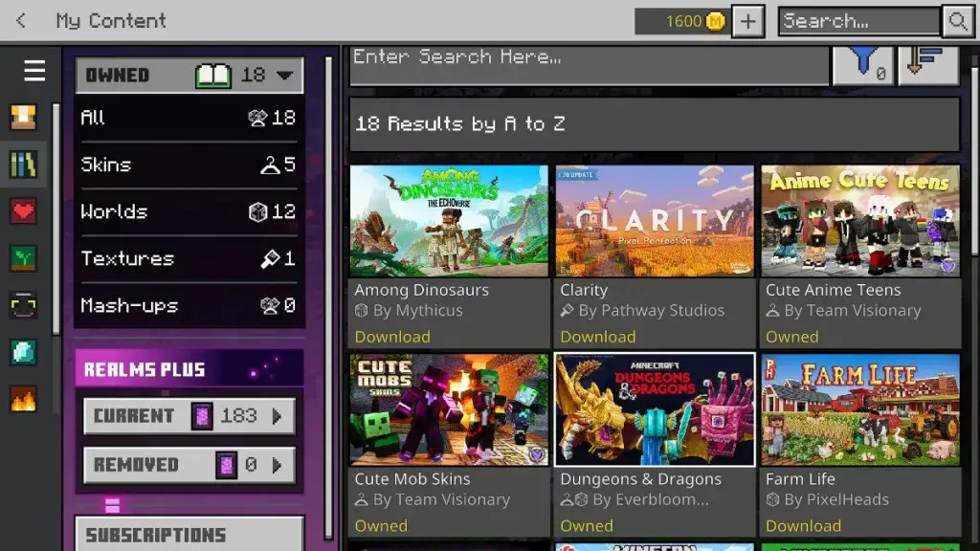Open the diamond gem icon in sidebar
Viewport: 980px width, 551px height.
23,352
